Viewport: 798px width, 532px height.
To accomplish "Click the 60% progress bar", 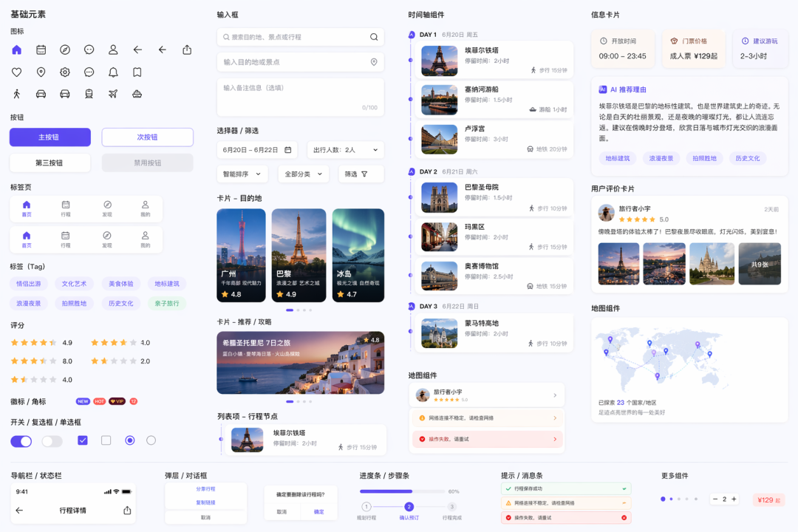I will click(402, 491).
